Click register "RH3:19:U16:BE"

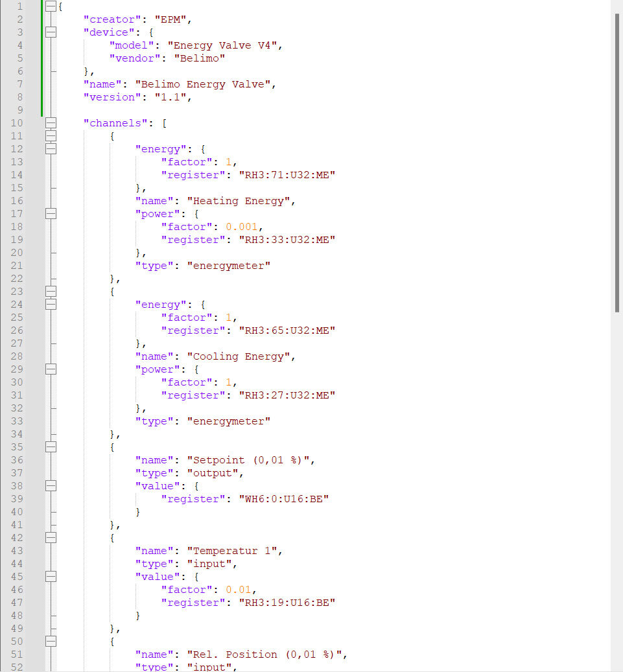click(x=287, y=603)
